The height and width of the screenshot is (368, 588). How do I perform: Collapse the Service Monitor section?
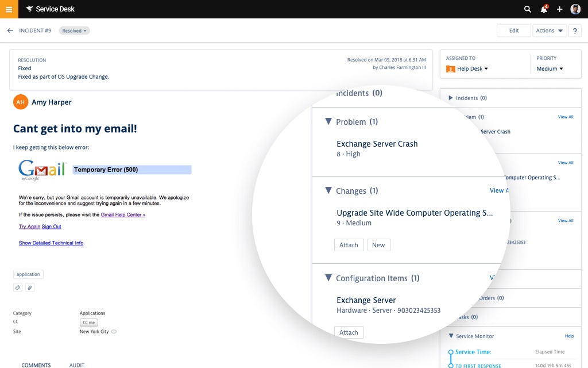(451, 336)
